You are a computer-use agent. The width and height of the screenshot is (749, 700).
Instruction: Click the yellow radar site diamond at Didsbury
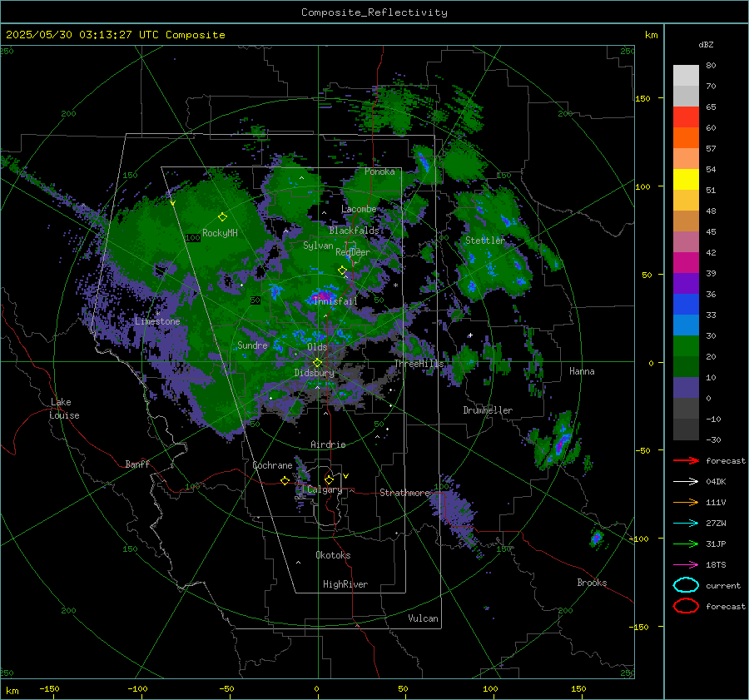[317, 363]
